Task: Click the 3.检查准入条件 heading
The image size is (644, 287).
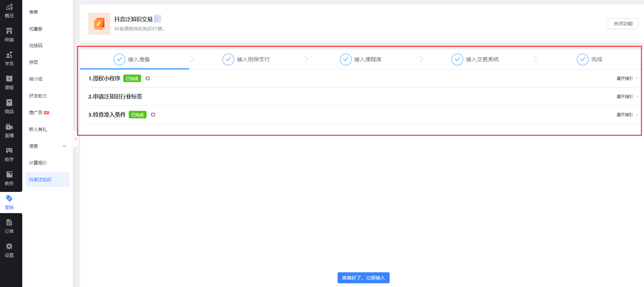Action: click(107, 115)
